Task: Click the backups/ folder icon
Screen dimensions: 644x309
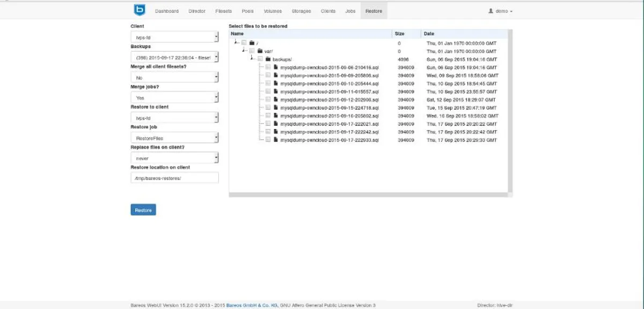Action: 268,59
